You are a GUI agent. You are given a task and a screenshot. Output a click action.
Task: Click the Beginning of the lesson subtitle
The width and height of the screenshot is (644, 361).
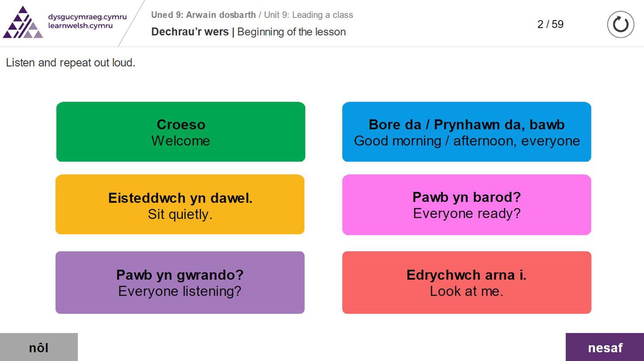(292, 32)
